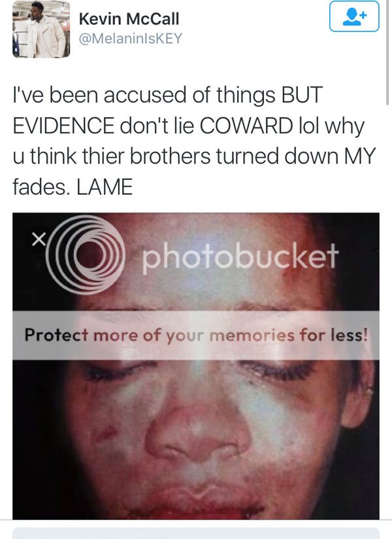The image size is (392, 539).
Task: Click the Photobucket spiral logo
Action: 86,254
